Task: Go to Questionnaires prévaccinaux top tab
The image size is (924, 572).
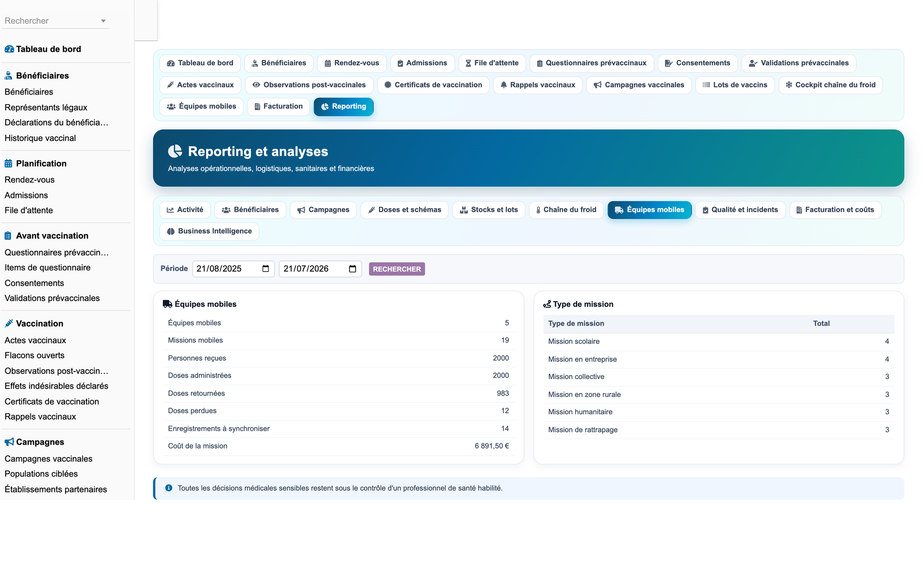Action: tap(592, 63)
